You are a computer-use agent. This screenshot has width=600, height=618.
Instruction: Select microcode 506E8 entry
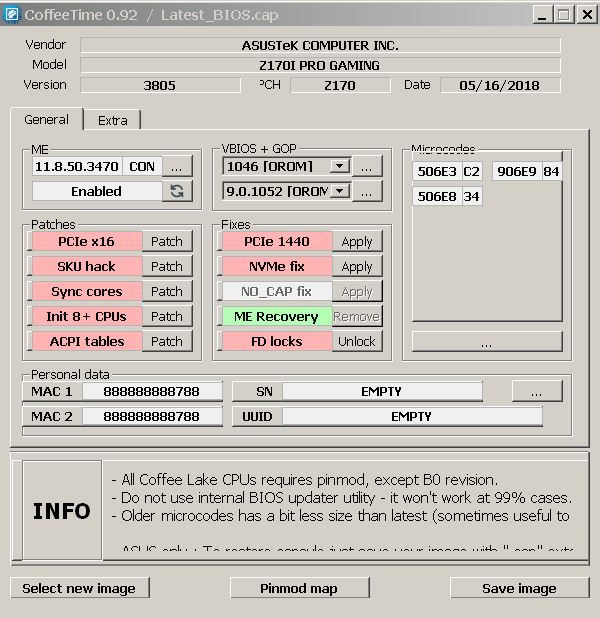click(448, 196)
